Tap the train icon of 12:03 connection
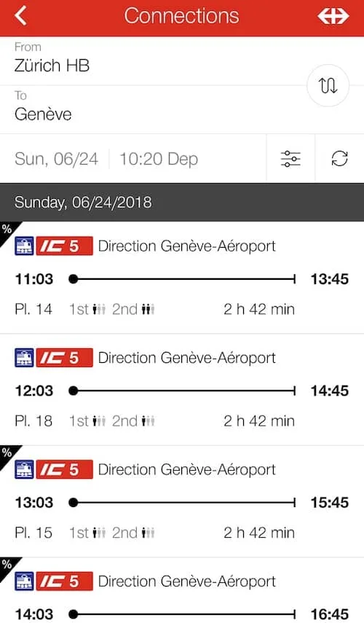Viewport: 364px width, 623px height. coord(24,358)
